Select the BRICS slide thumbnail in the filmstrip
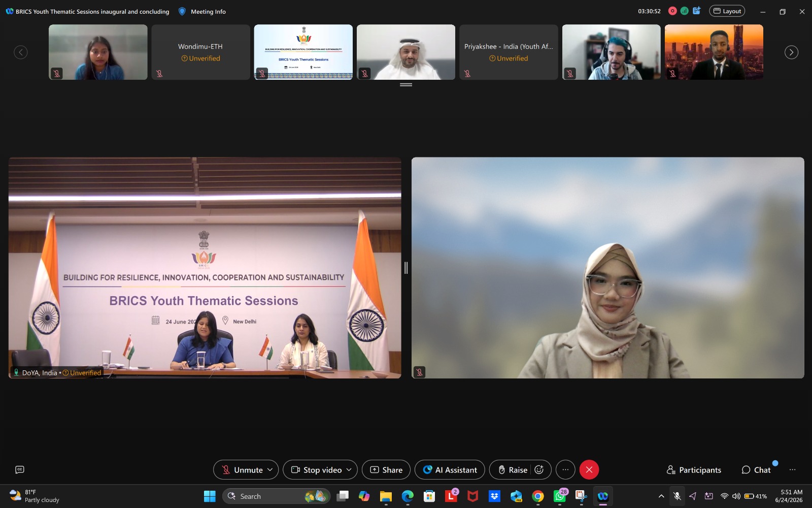The height and width of the screenshot is (508, 812). 303,52
